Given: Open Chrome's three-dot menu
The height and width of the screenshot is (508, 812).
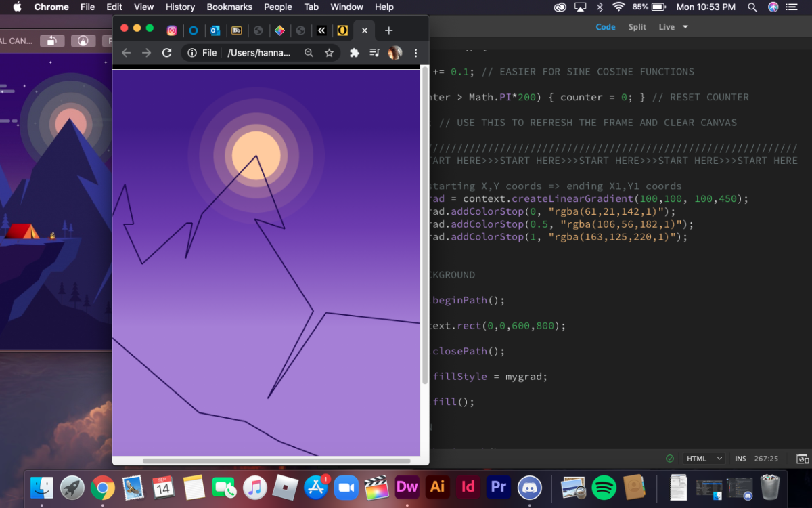Looking at the screenshot, I should click(x=415, y=53).
